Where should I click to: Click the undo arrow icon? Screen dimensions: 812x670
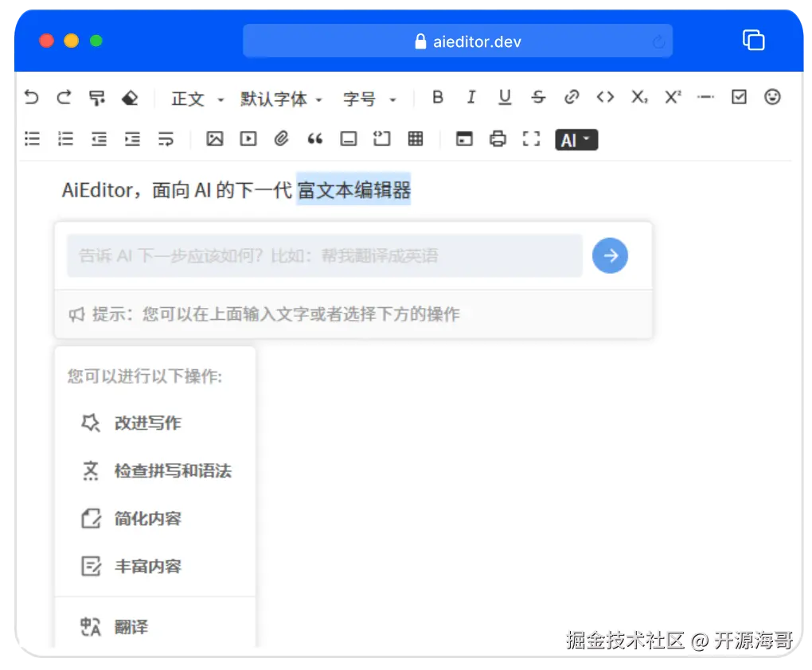pyautogui.click(x=32, y=97)
